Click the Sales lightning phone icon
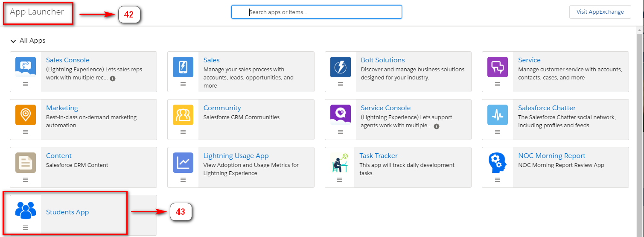The image size is (644, 237). click(183, 67)
